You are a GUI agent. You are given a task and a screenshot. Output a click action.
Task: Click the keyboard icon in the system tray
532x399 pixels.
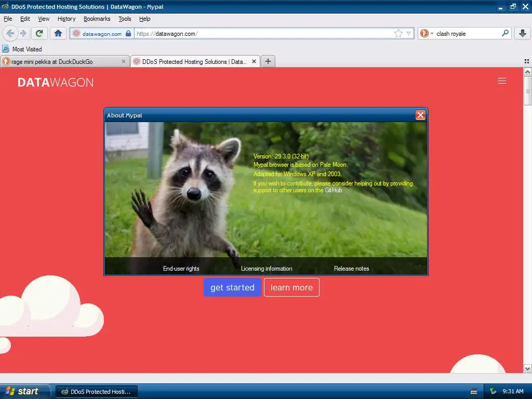[x=474, y=392]
